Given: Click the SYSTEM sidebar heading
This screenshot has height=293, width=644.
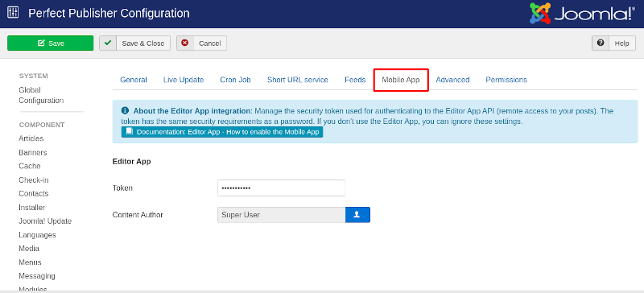Looking at the screenshot, I should 34,76.
